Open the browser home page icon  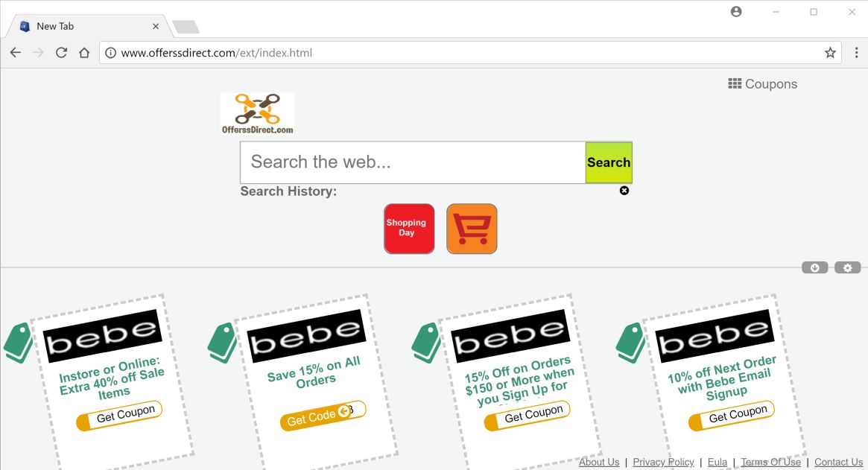tap(84, 53)
